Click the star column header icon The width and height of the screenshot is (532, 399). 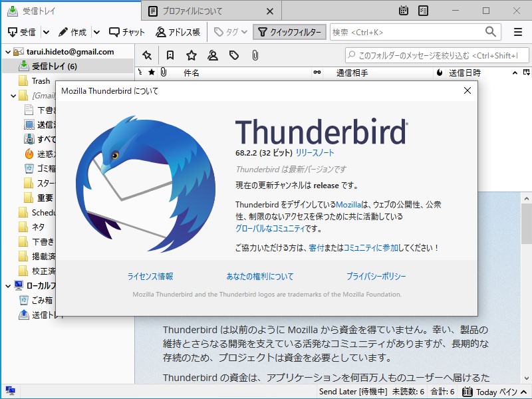[x=152, y=73]
